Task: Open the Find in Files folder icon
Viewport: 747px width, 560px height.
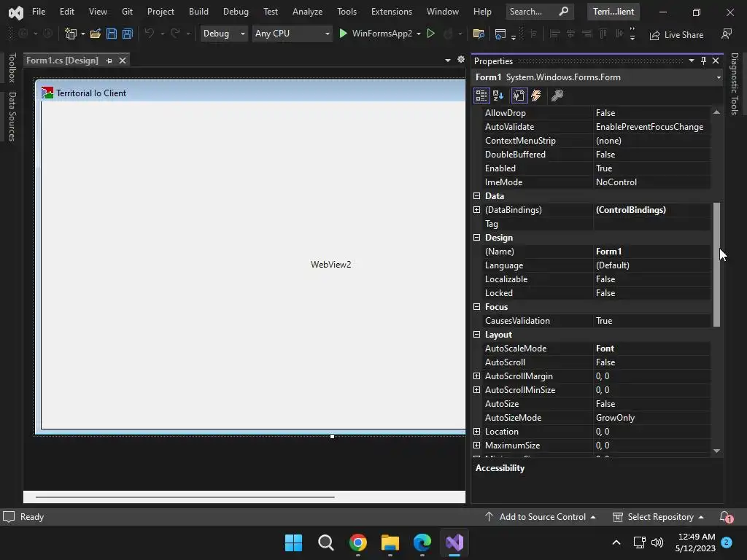Action: click(x=479, y=34)
